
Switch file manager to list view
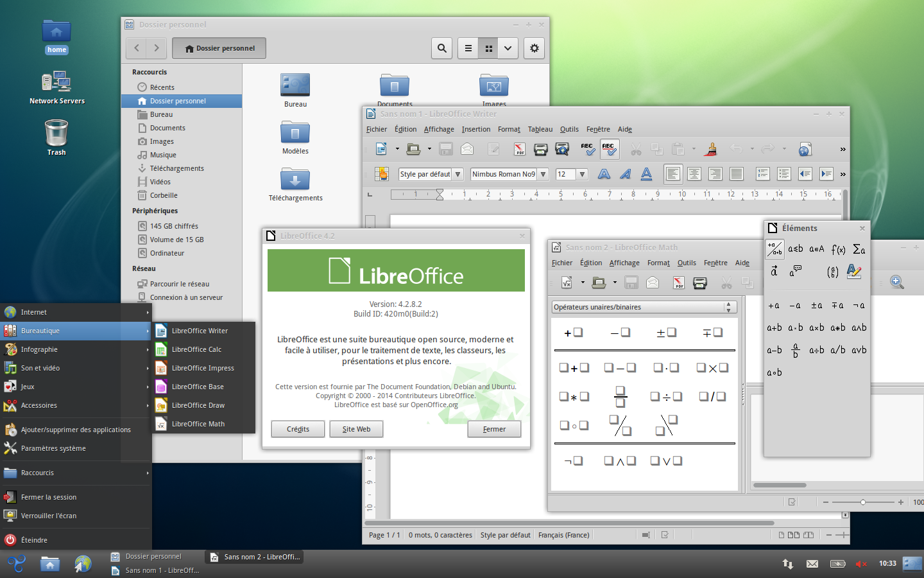click(468, 48)
